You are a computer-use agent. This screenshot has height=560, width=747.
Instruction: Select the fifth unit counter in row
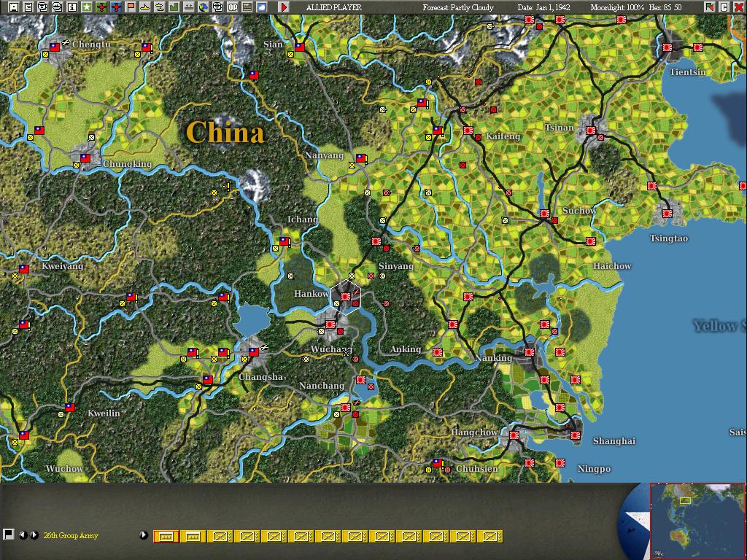point(274,537)
